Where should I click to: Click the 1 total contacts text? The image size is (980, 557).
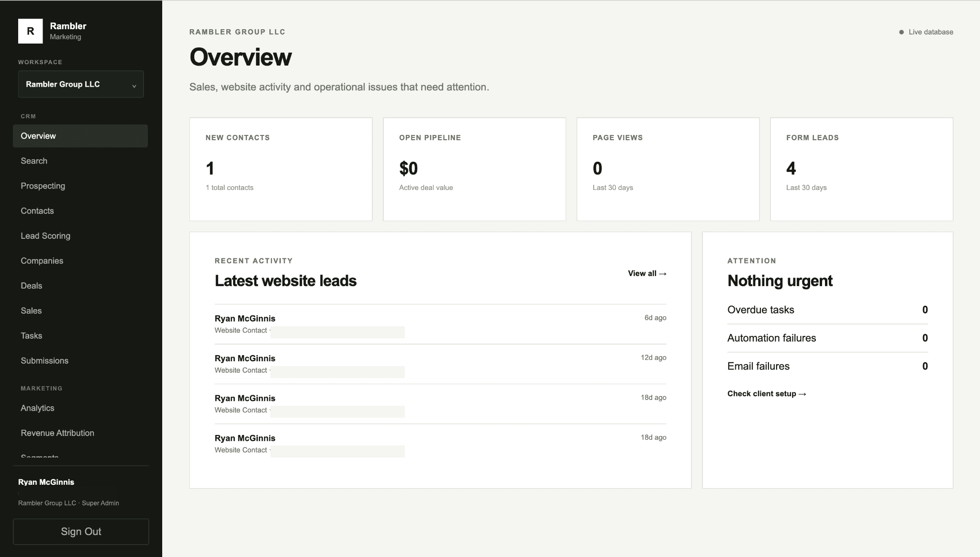230,188
